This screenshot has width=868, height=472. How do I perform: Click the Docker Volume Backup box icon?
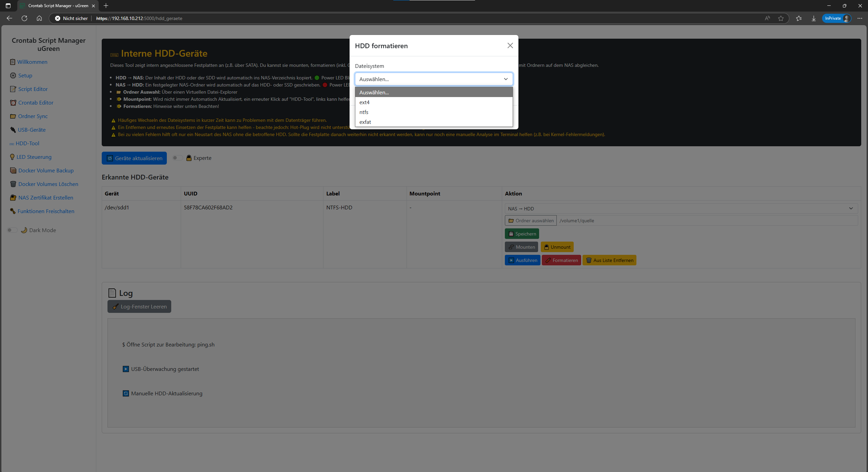tap(13, 170)
